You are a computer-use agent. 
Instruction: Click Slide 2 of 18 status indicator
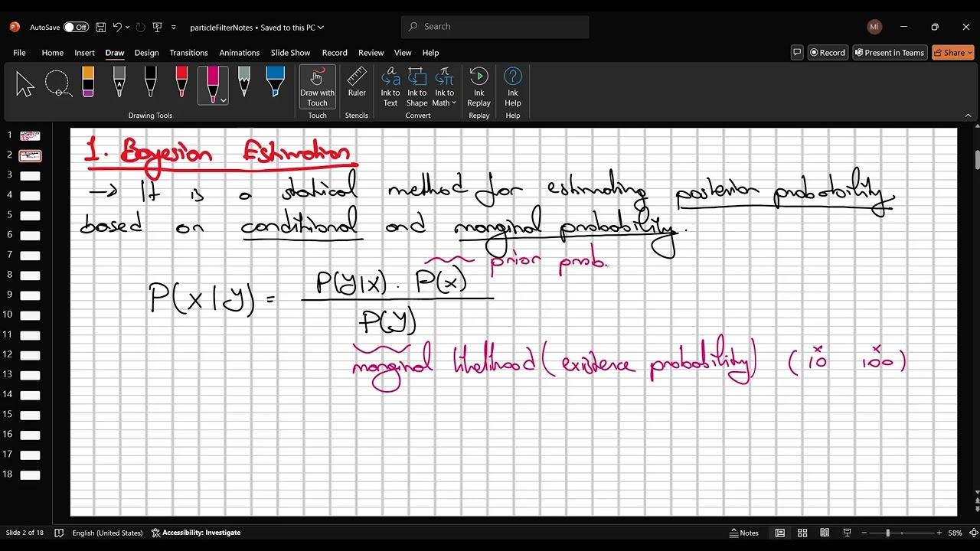point(24,533)
